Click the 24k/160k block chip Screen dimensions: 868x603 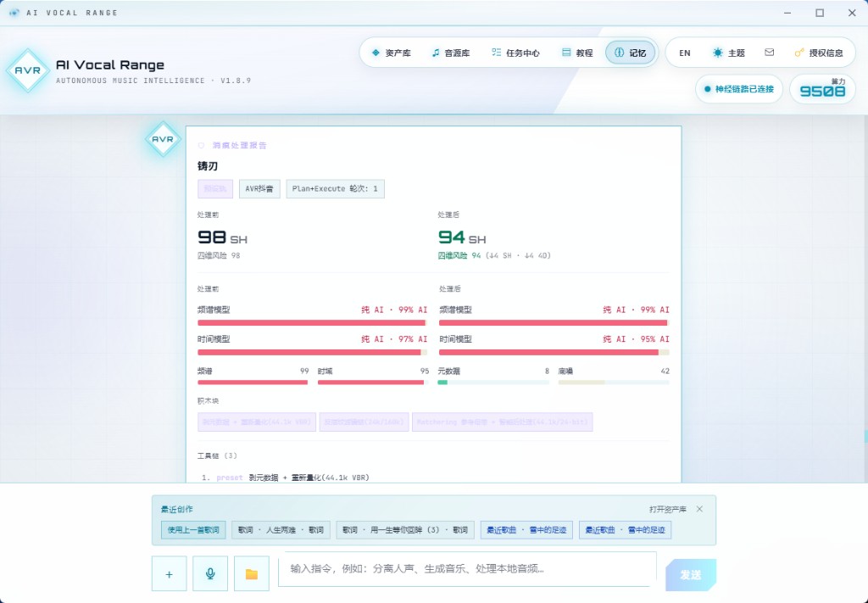click(364, 422)
